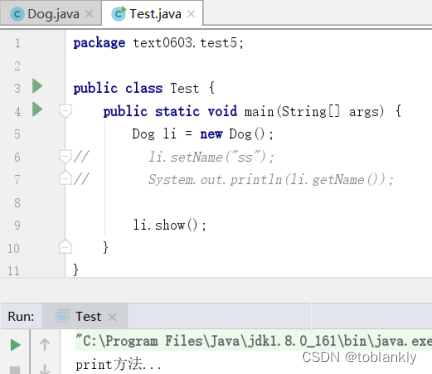Go down the stack trace arrow
This screenshot has height=374, width=432.
[45, 369]
